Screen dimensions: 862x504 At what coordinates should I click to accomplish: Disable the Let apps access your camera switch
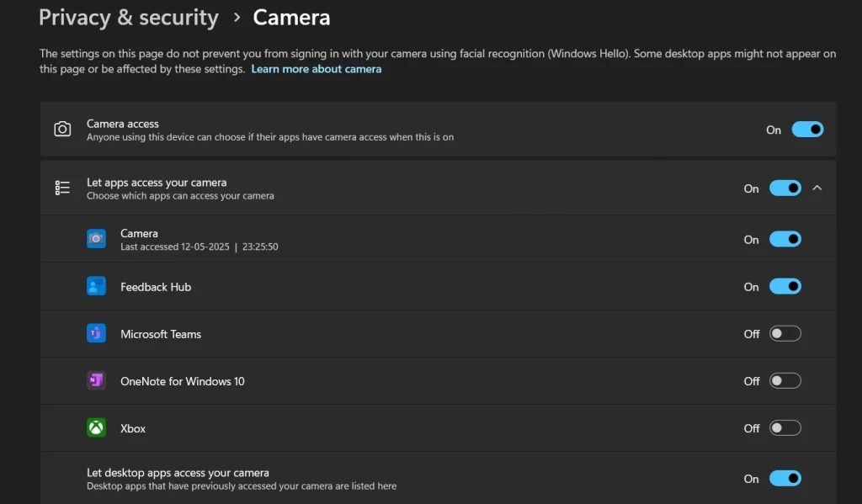[785, 188]
